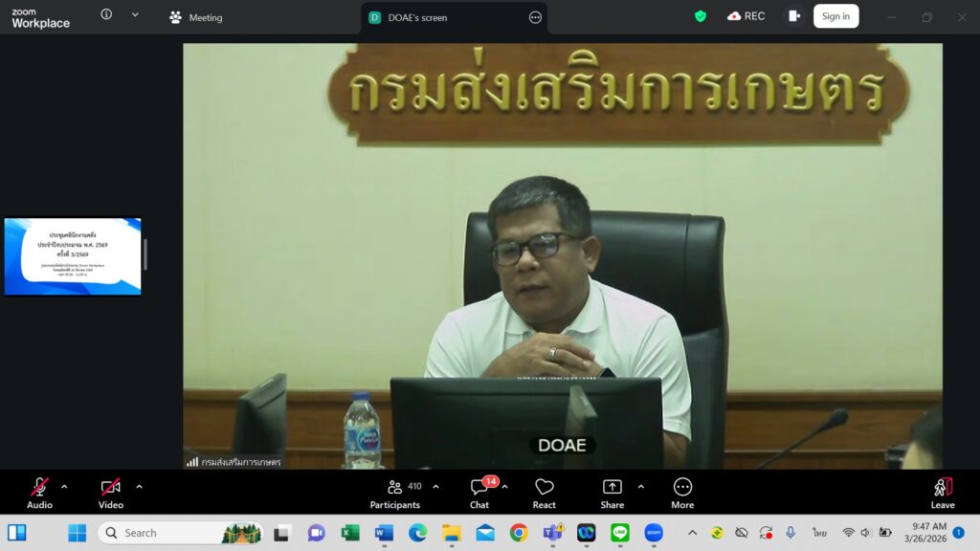Screen dimensions: 980x551
Task: Unmute the Audio microphone
Action: (x=39, y=494)
